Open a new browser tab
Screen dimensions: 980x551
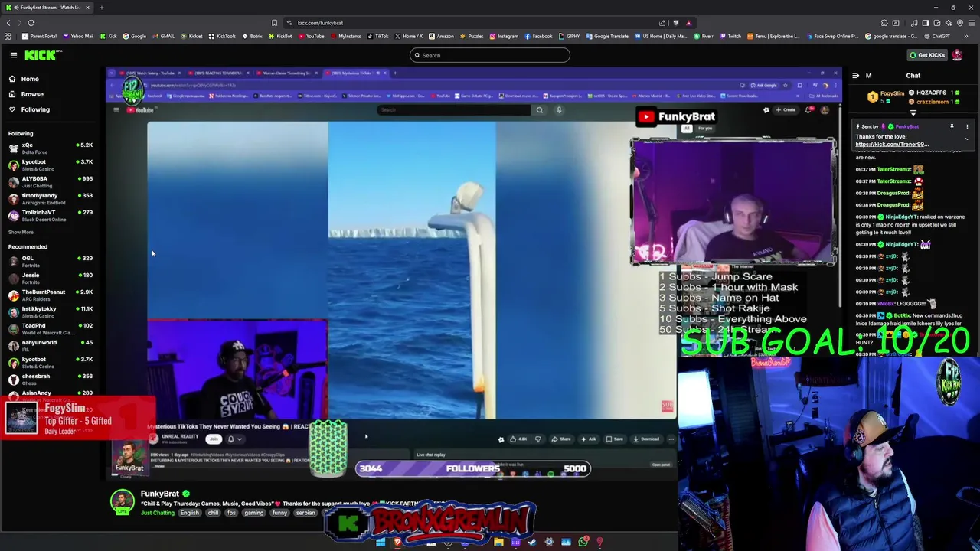pyautogui.click(x=101, y=8)
